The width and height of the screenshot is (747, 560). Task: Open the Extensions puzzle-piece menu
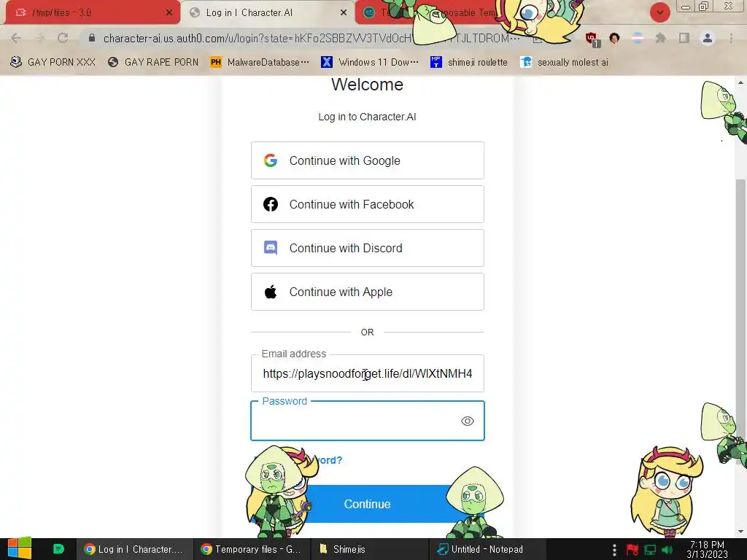pos(660,38)
